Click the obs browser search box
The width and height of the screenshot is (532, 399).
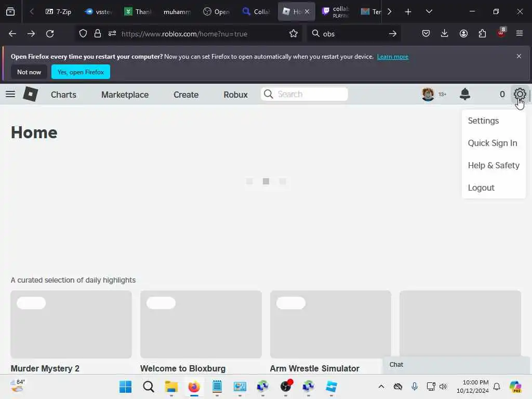[353, 34]
